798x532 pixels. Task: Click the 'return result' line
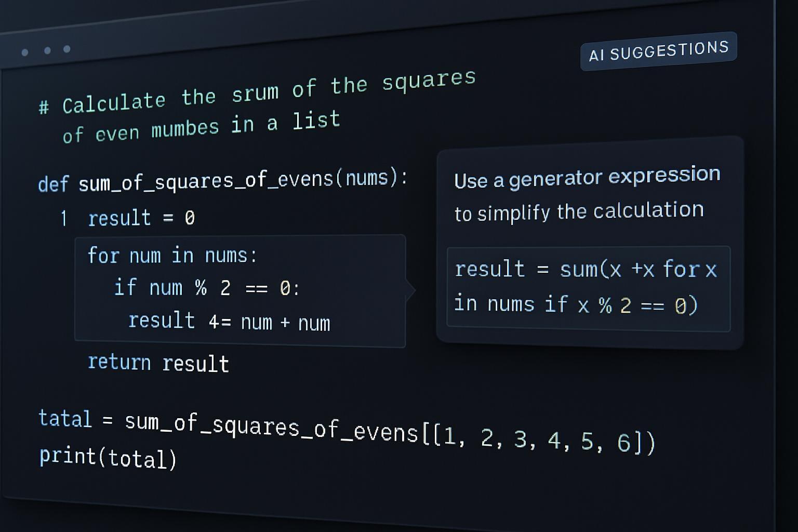(158, 363)
